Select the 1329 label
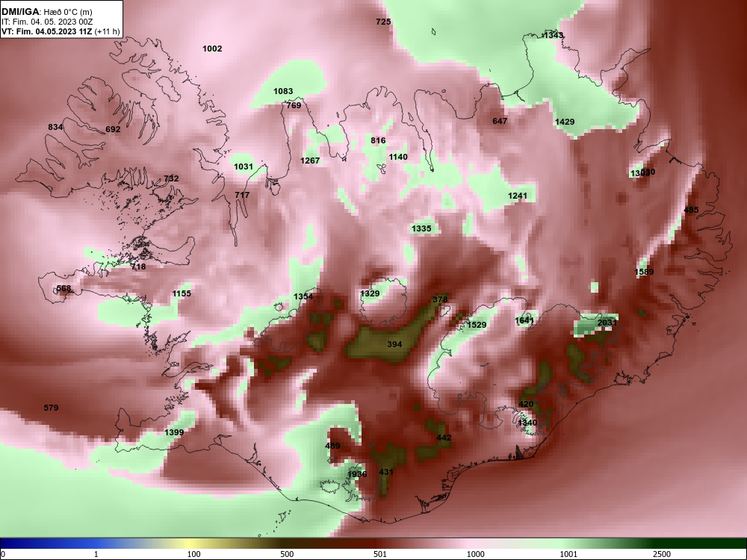This screenshot has width=747, height=560. 370,293
